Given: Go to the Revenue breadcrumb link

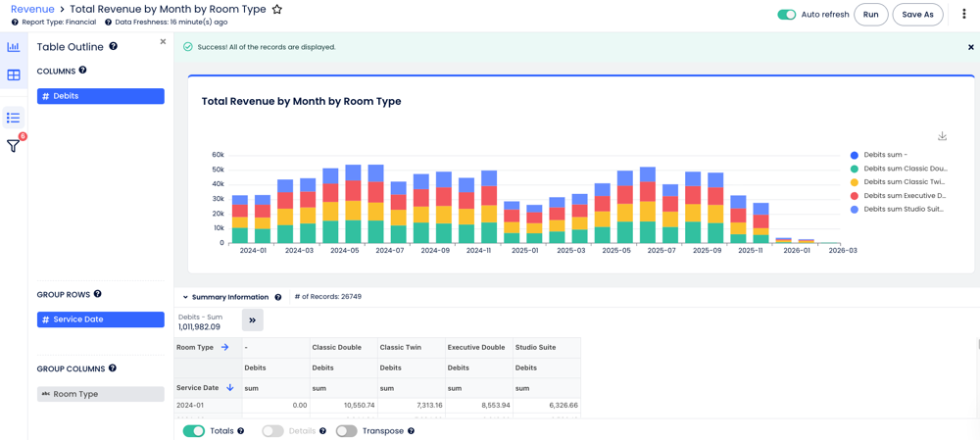Looking at the screenshot, I should (32, 10).
